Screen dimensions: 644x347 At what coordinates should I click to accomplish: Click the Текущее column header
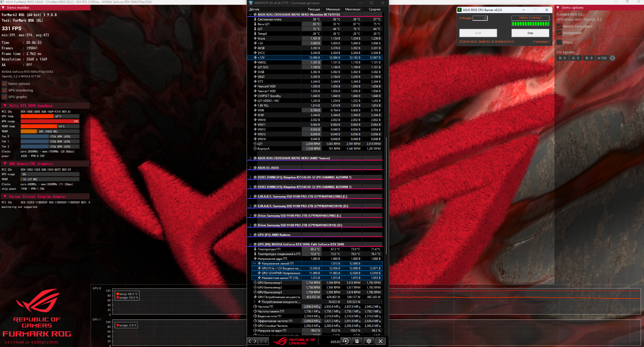pos(314,9)
